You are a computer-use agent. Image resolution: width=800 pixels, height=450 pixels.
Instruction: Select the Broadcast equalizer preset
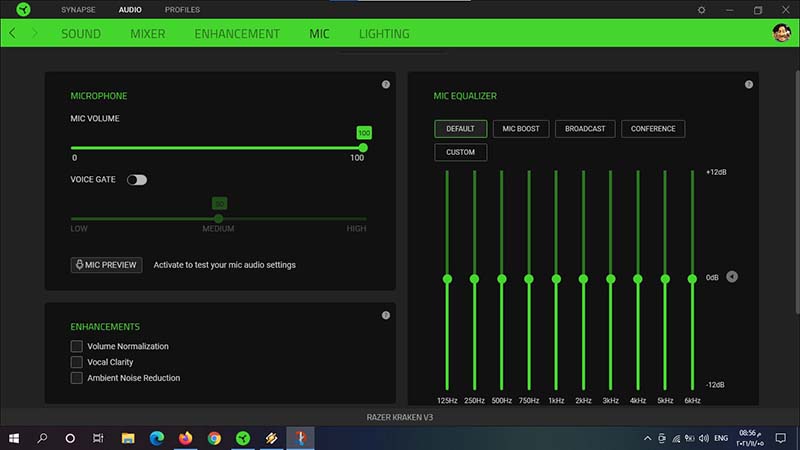[x=584, y=129]
